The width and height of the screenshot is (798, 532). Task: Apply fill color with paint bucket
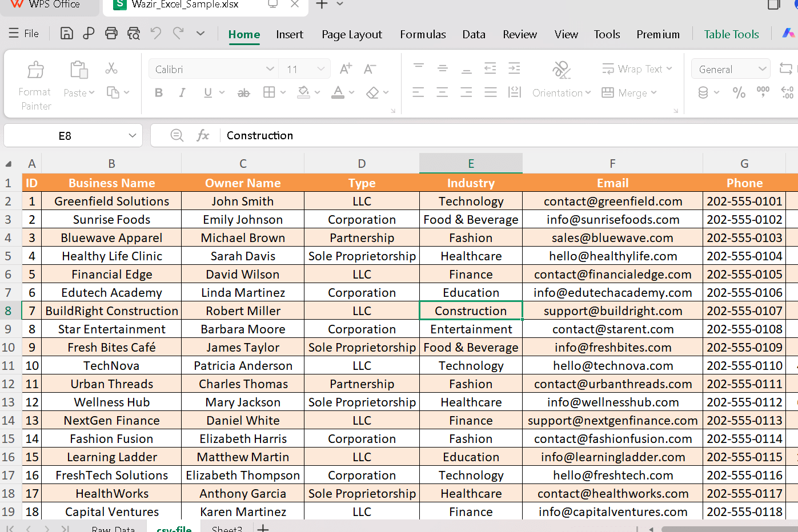click(x=304, y=92)
